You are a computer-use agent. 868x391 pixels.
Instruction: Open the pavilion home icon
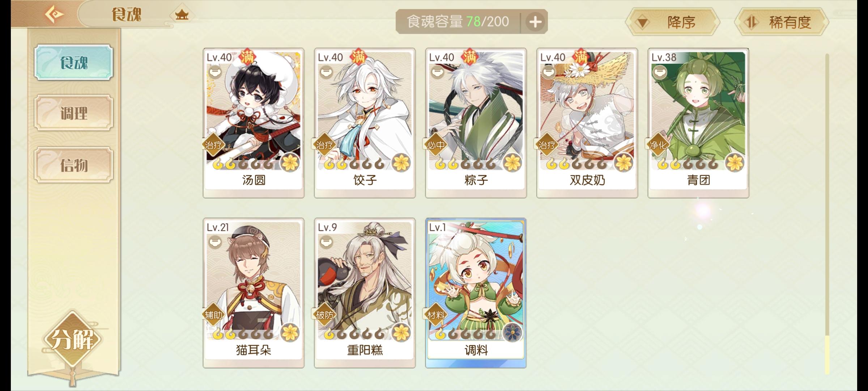(x=182, y=15)
